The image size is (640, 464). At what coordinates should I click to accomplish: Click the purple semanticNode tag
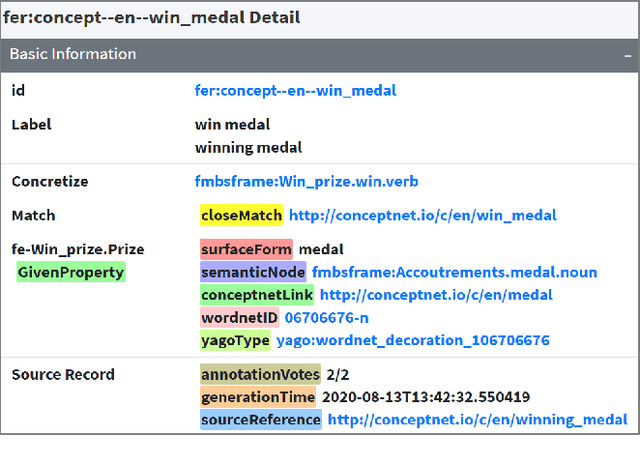tap(253, 272)
